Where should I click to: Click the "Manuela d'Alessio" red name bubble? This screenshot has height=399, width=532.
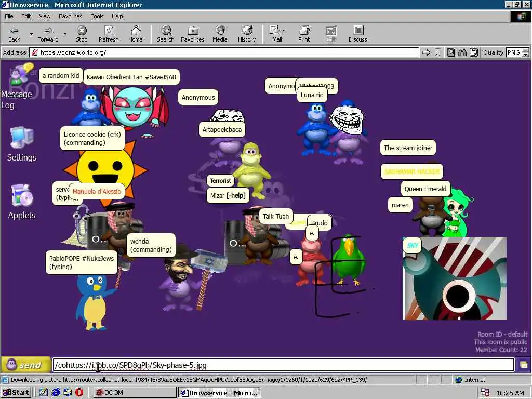coord(97,191)
